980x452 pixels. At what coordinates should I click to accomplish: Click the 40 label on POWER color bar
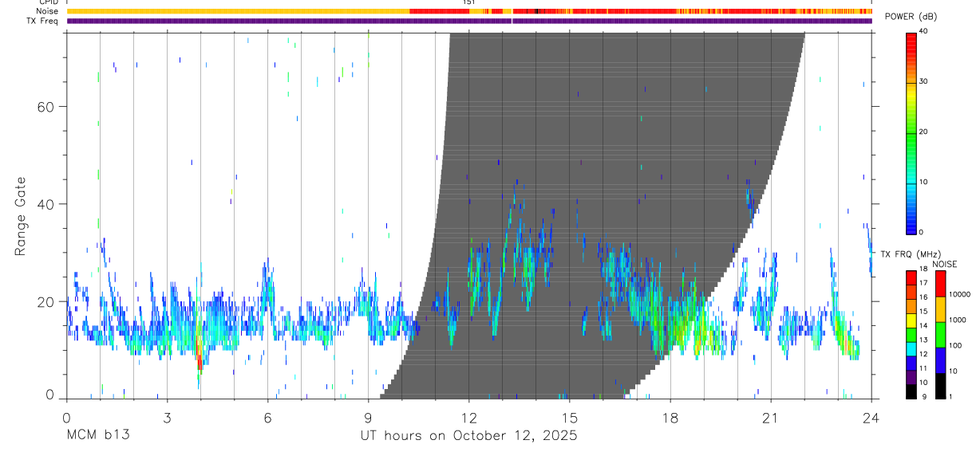923,32
